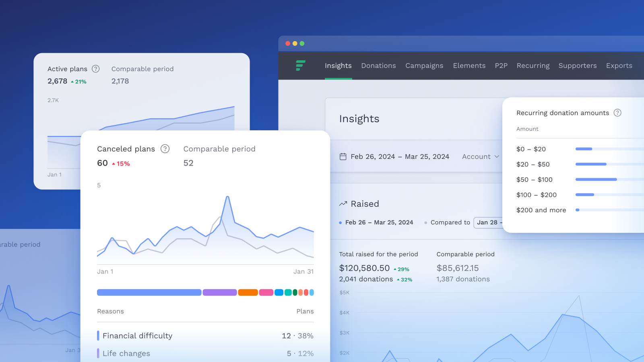Open the Feb 26 – Mar 25 date picker
This screenshot has width=644, height=362.
coord(399,156)
